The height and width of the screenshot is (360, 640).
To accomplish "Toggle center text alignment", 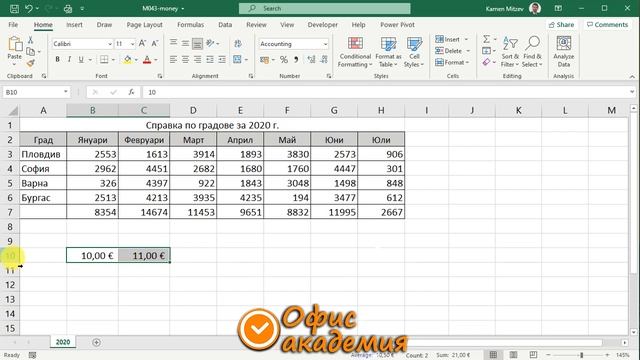I will (x=185, y=60).
